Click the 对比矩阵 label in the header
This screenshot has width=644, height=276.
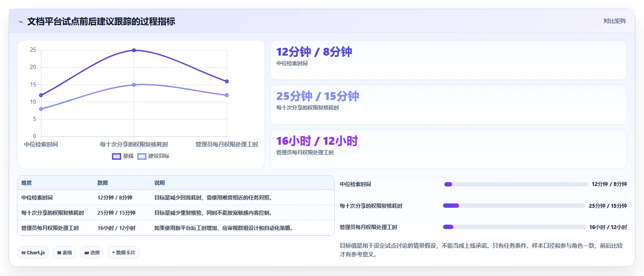615,21
